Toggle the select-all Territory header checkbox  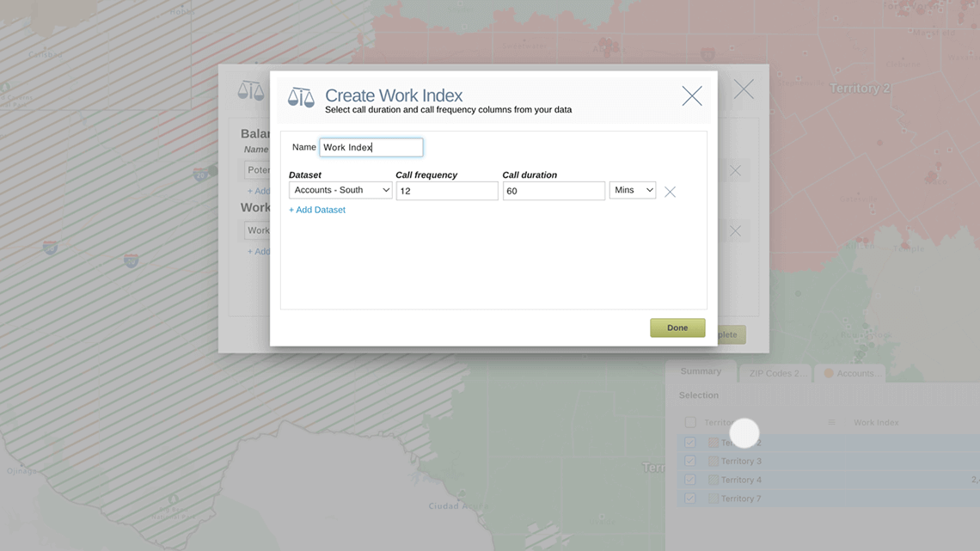(x=690, y=422)
